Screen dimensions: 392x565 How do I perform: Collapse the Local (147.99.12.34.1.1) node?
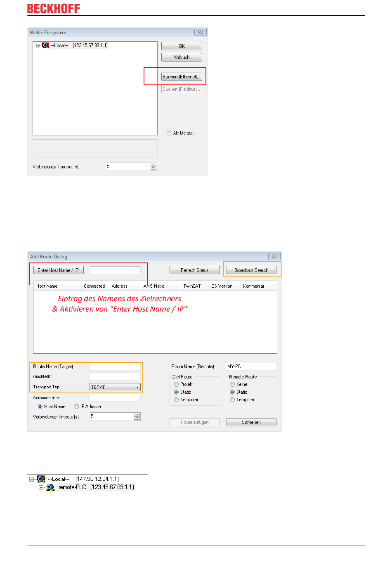tap(31, 480)
